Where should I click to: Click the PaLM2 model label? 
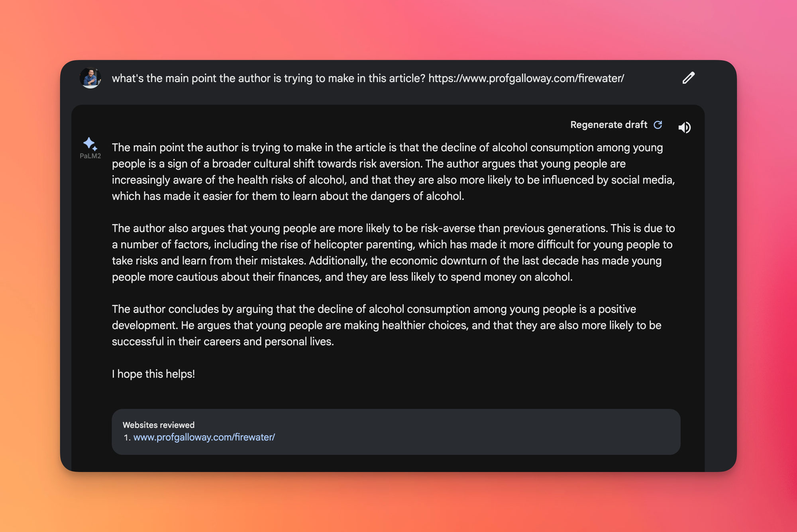click(x=90, y=156)
